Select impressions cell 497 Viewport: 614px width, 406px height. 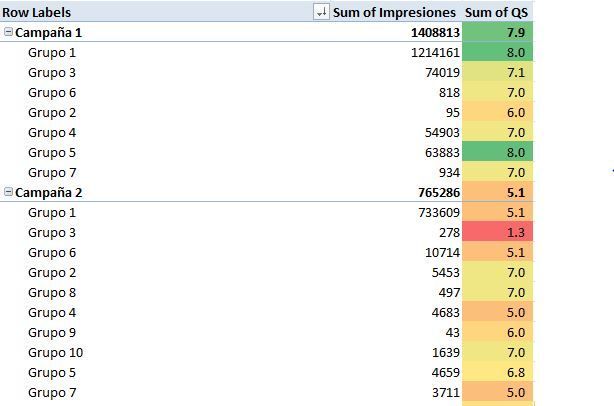click(x=449, y=292)
